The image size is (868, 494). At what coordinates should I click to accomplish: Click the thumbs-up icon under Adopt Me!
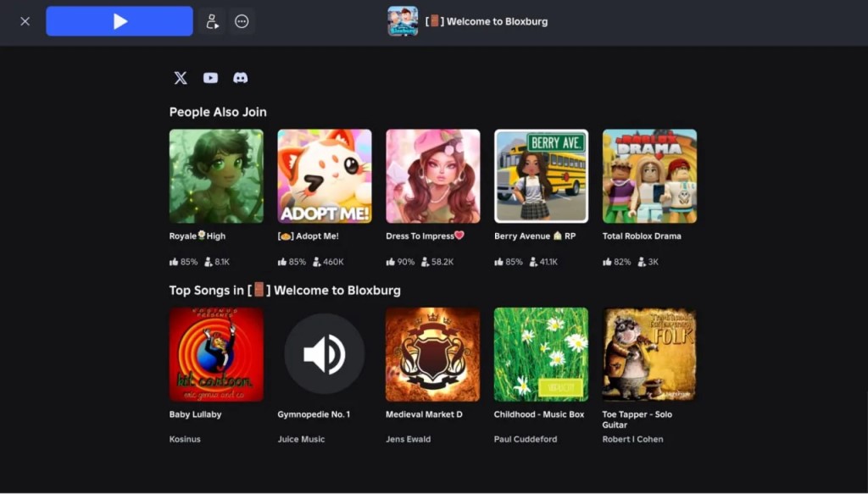click(x=281, y=262)
